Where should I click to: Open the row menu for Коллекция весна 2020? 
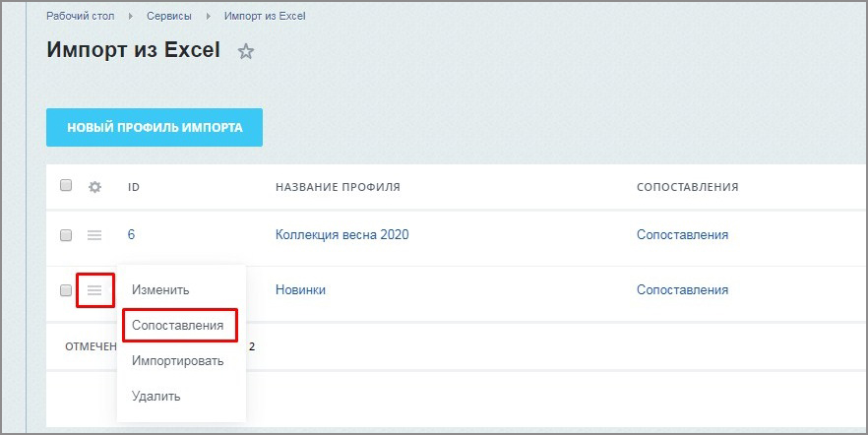click(94, 235)
